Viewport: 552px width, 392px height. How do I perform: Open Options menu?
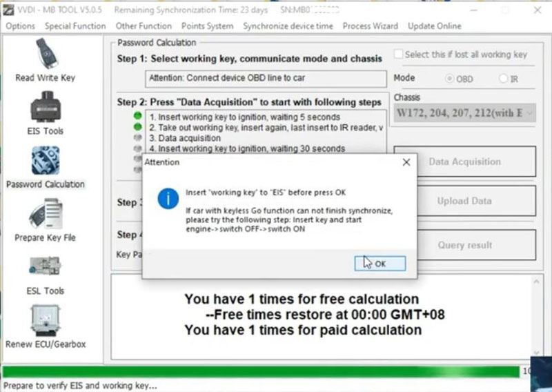(21, 26)
